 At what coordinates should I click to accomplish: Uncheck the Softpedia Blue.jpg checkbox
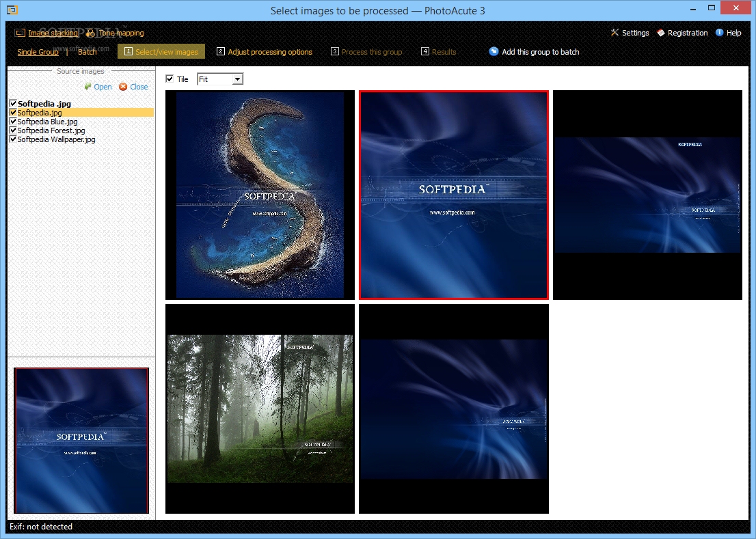click(x=13, y=122)
